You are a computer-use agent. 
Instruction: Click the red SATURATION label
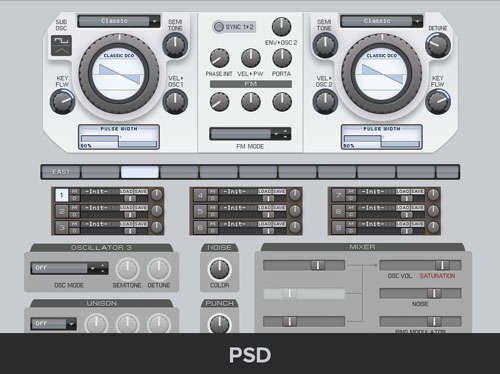pyautogui.click(x=437, y=276)
